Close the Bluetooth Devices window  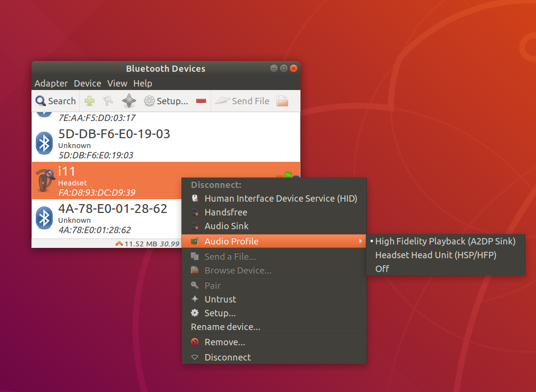point(293,68)
